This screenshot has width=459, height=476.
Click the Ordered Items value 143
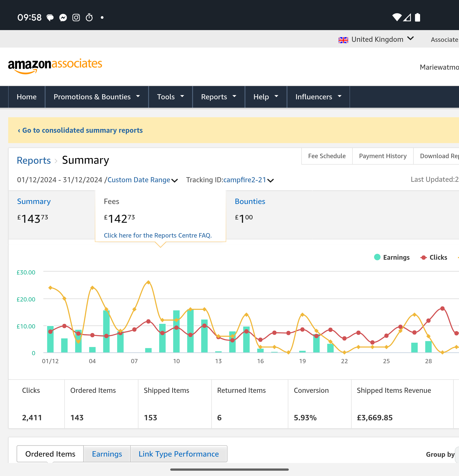pyautogui.click(x=77, y=418)
